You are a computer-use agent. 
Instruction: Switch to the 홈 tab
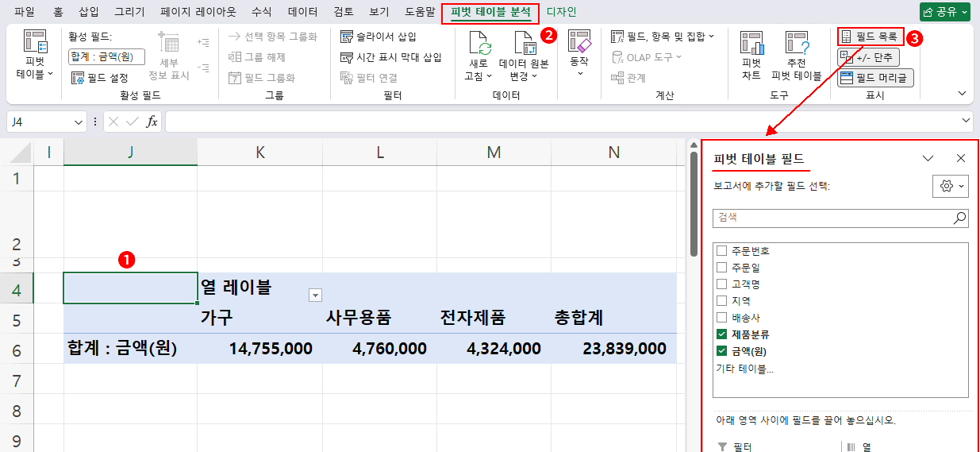click(x=59, y=12)
